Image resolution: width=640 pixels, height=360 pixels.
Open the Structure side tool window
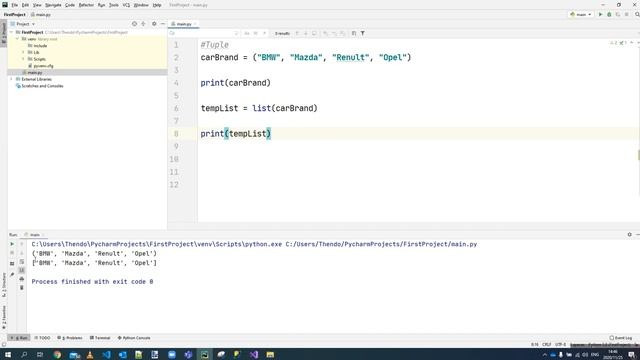pos(4,285)
